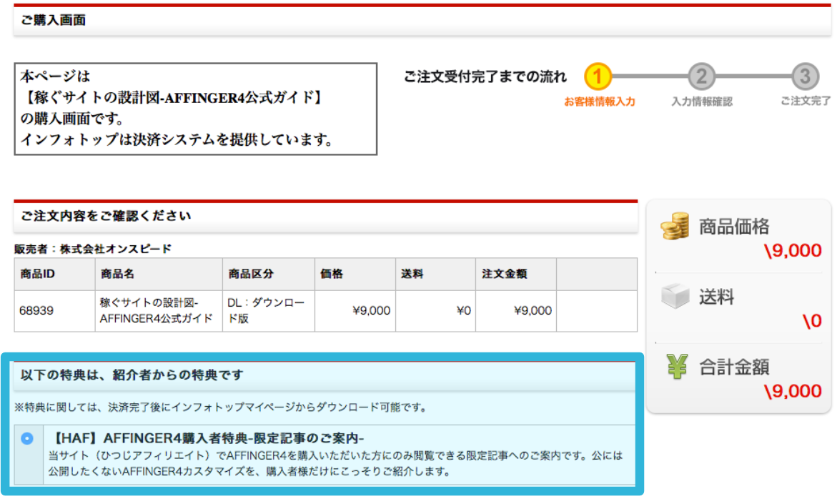Viewport: 837px width, 504px height.
Task: Click step 1 circle お客様情報入力
Action: pyautogui.click(x=598, y=76)
